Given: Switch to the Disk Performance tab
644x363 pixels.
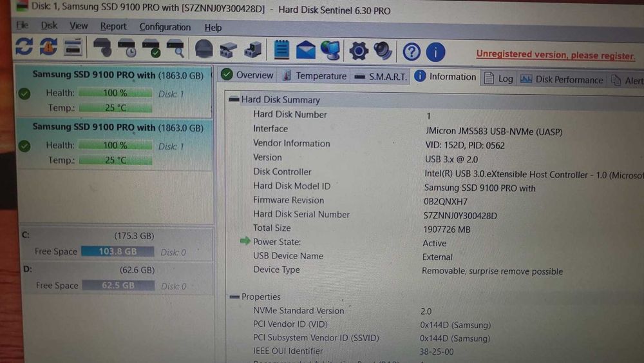Looking at the screenshot, I should 562,79.
